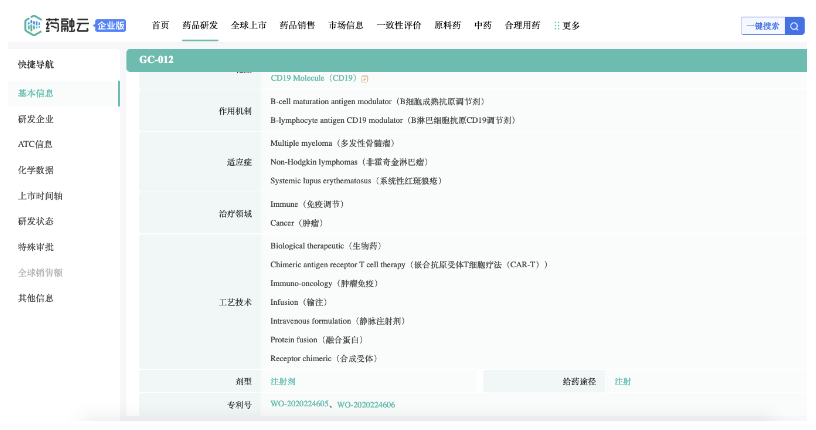Select Infusion (输注) text
The height and width of the screenshot is (430, 816).
300,302
